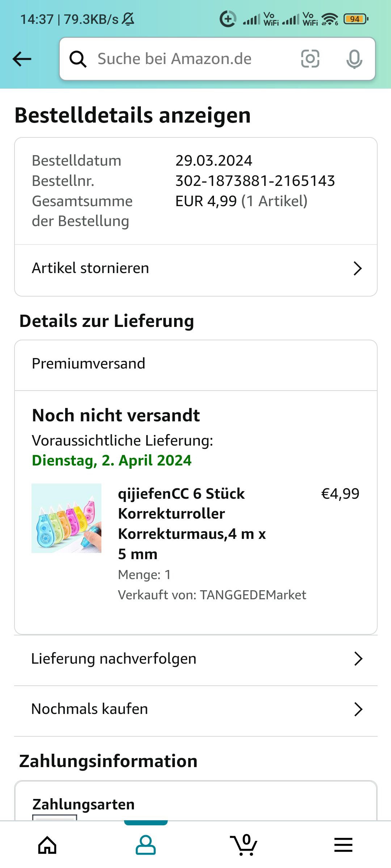This screenshot has width=391, height=868.
Task: Tap the back arrow icon
Action: pyautogui.click(x=22, y=59)
